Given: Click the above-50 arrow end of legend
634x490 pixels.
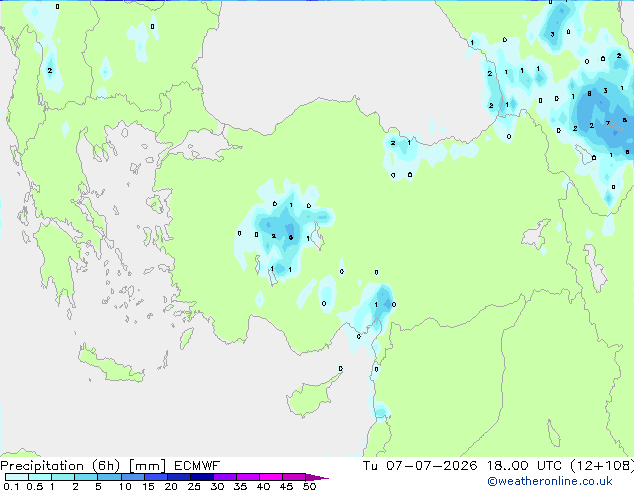Looking at the screenshot, I should click(317, 477).
